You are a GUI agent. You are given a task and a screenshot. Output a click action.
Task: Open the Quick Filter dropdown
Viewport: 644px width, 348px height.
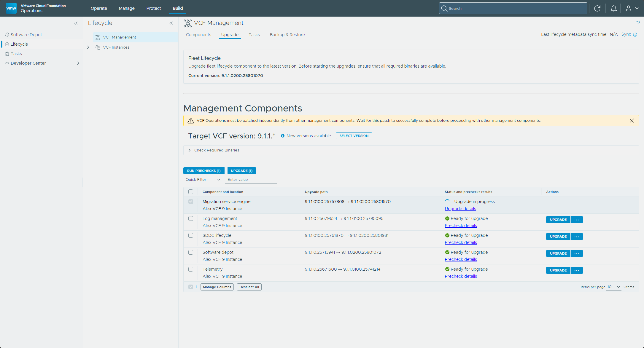pos(203,180)
